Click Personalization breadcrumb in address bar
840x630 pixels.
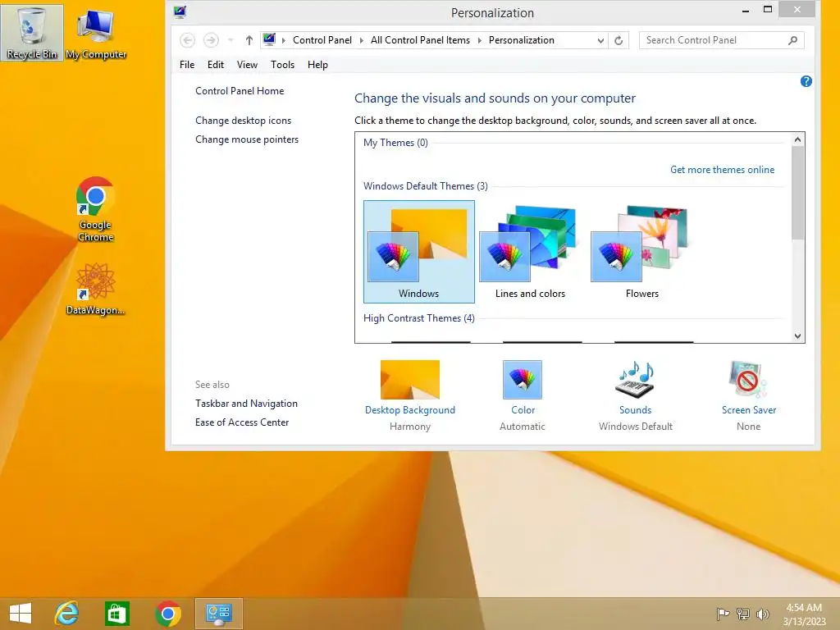click(x=521, y=40)
